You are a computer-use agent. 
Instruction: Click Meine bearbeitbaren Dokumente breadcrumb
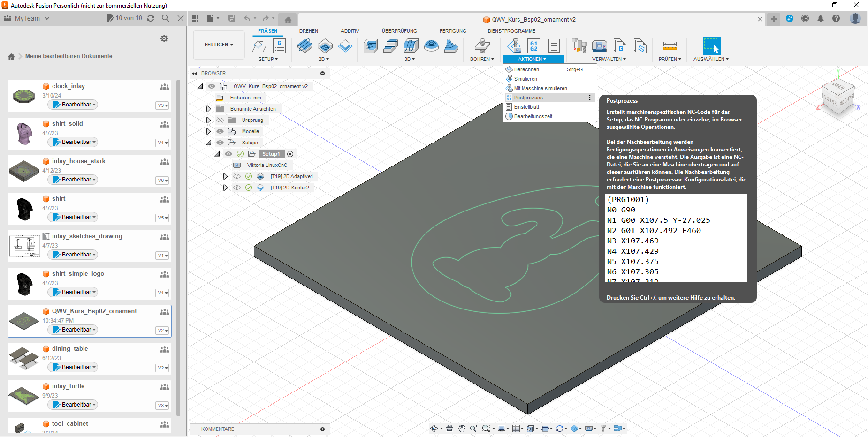[69, 56]
